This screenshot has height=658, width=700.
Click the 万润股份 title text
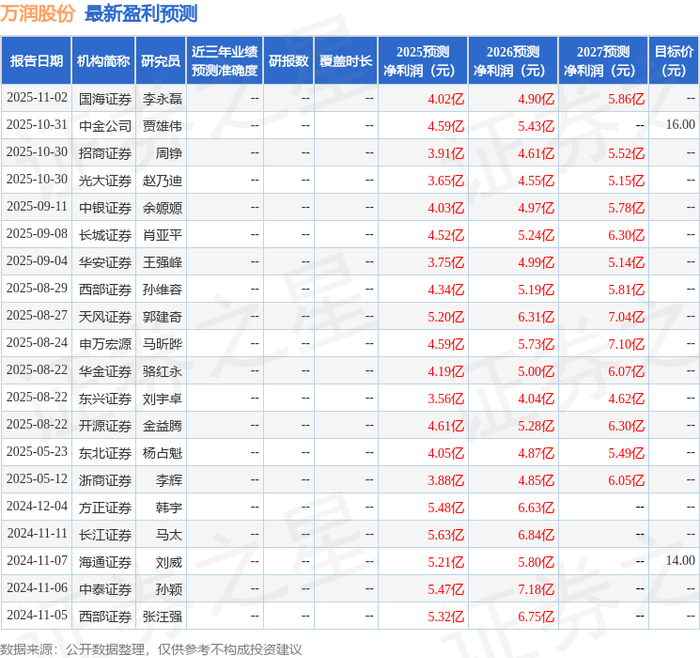38,13
